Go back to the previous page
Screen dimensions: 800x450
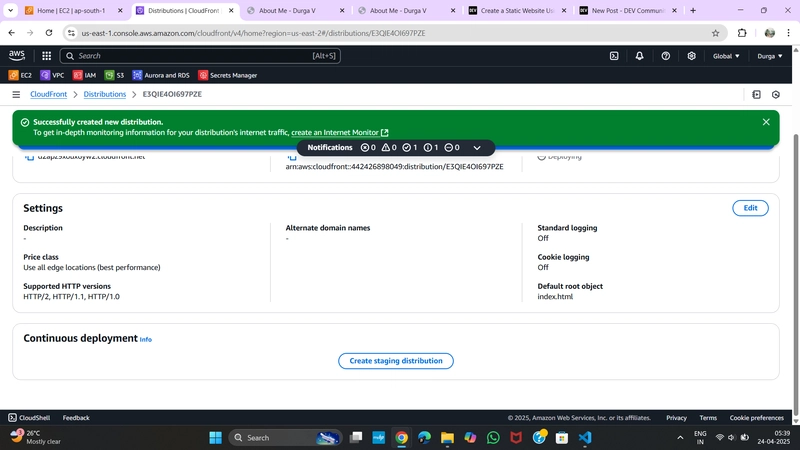pyautogui.click(x=12, y=33)
